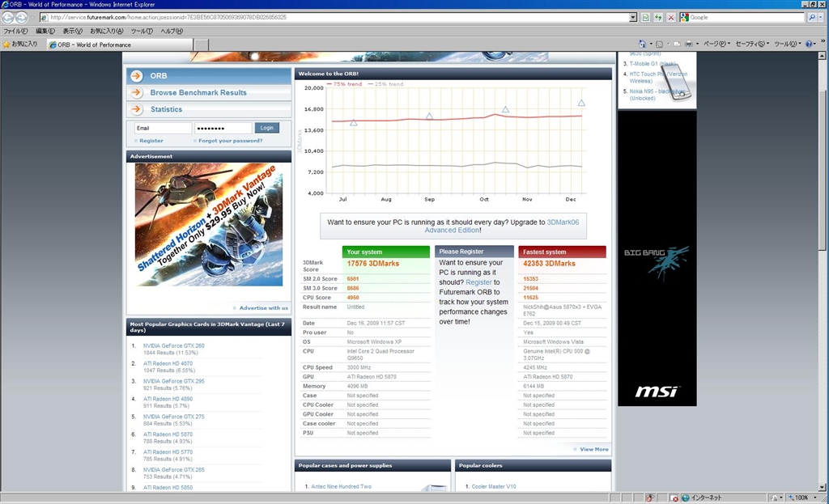Click the vertical scrollbar down arrow
Screen dimensions: 829x504
[823, 487]
